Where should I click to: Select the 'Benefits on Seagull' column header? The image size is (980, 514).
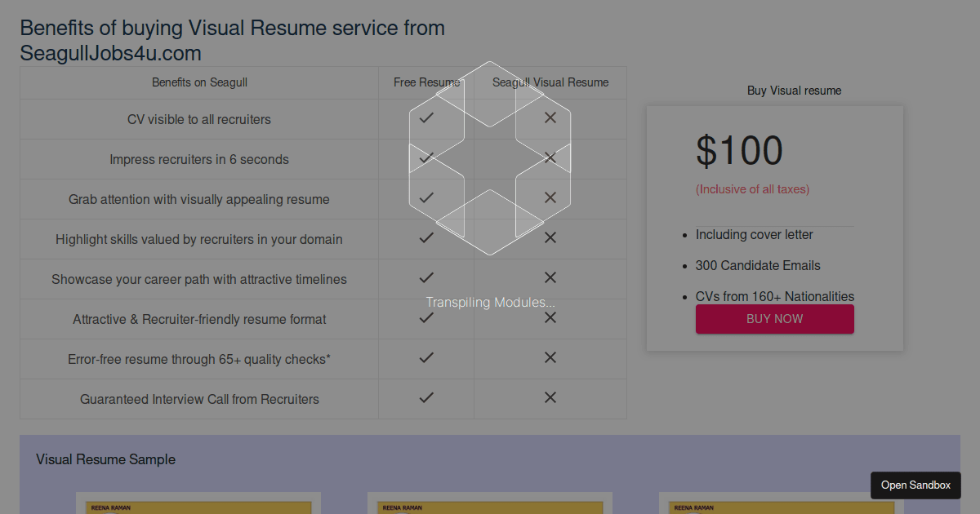199,82
